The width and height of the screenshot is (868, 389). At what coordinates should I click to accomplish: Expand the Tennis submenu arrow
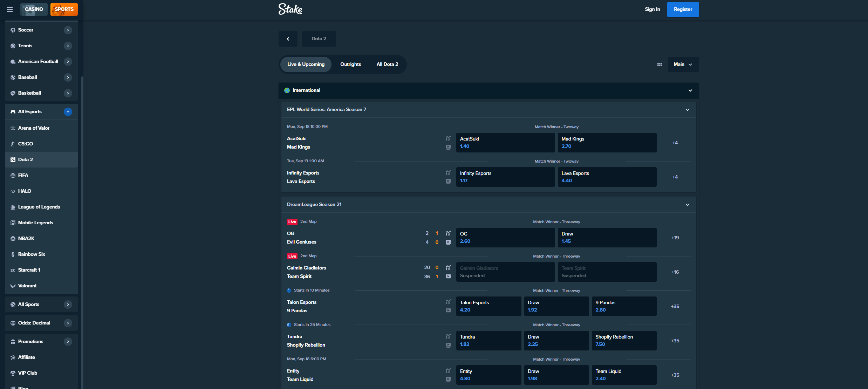coord(68,46)
